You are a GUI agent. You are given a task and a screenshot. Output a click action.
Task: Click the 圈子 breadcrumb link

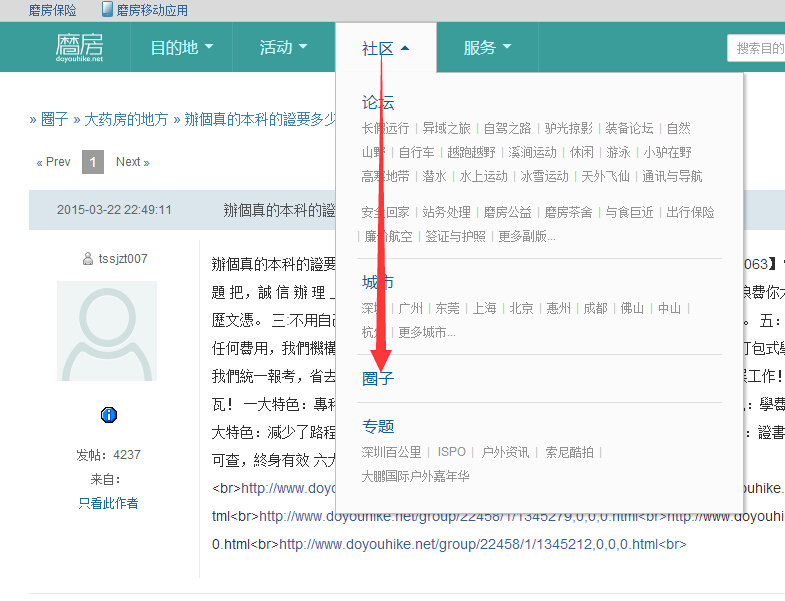pyautogui.click(x=55, y=119)
